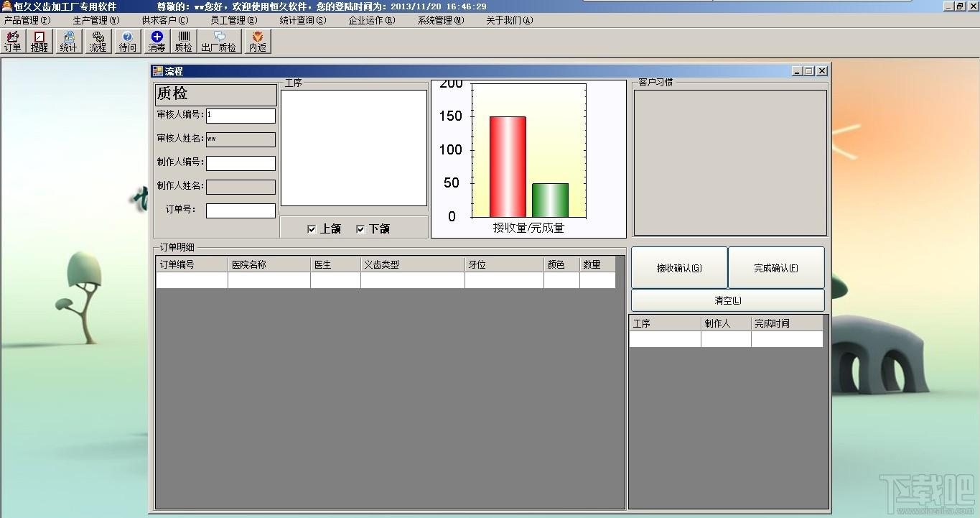Open the 生产管理(W) menu
This screenshot has width=980, height=518.
pyautogui.click(x=96, y=20)
